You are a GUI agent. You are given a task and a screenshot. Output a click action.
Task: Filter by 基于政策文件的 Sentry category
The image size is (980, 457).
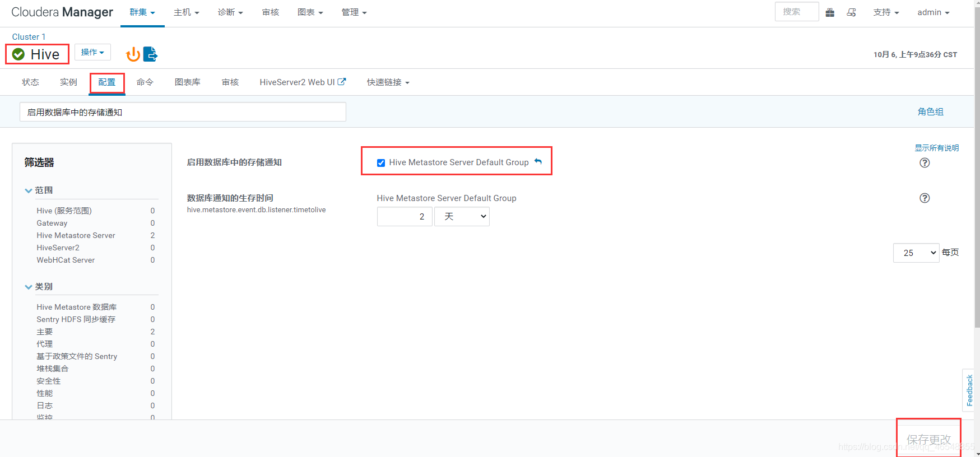(77, 356)
